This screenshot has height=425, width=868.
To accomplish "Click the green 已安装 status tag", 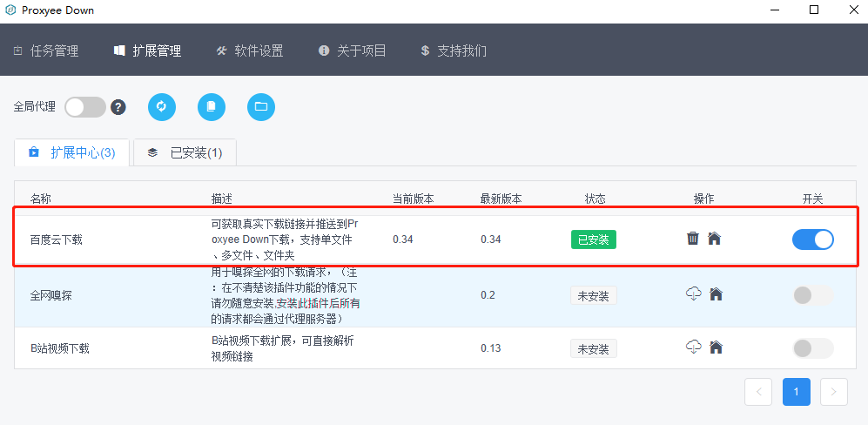I will click(594, 239).
